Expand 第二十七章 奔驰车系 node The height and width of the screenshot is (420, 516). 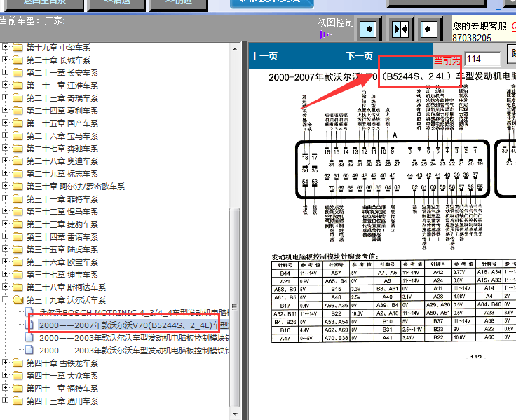point(5,148)
